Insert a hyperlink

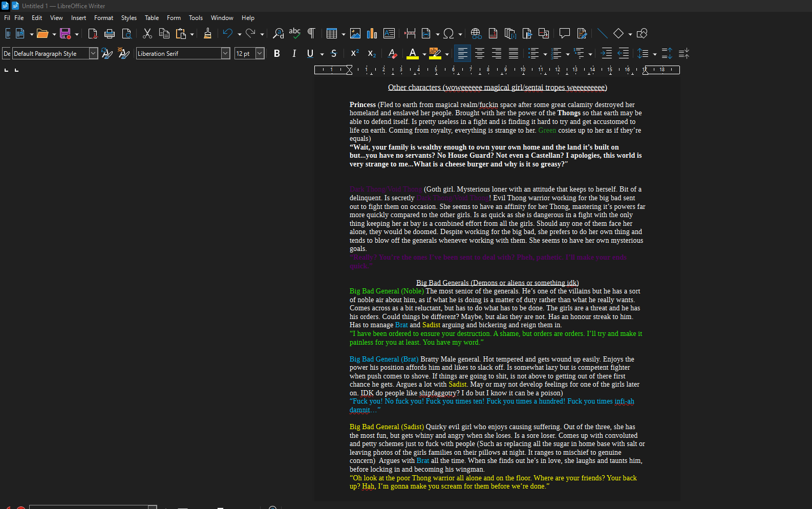pyautogui.click(x=476, y=34)
